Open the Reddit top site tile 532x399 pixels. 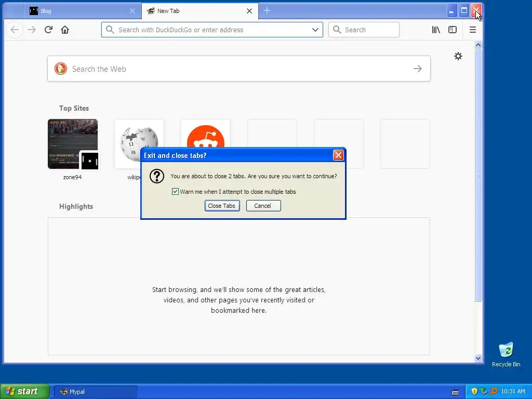pos(206,134)
